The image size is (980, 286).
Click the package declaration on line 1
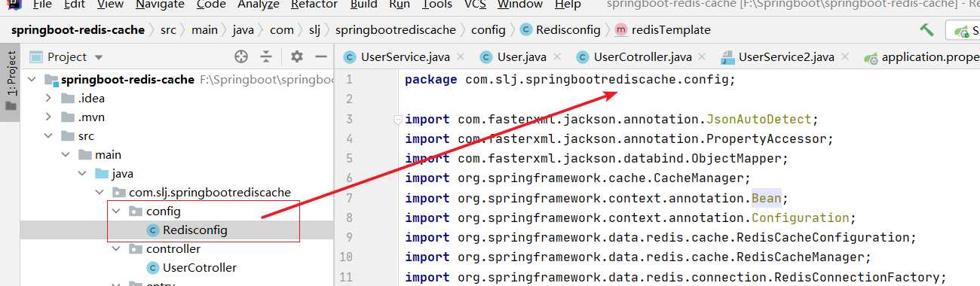click(x=569, y=80)
